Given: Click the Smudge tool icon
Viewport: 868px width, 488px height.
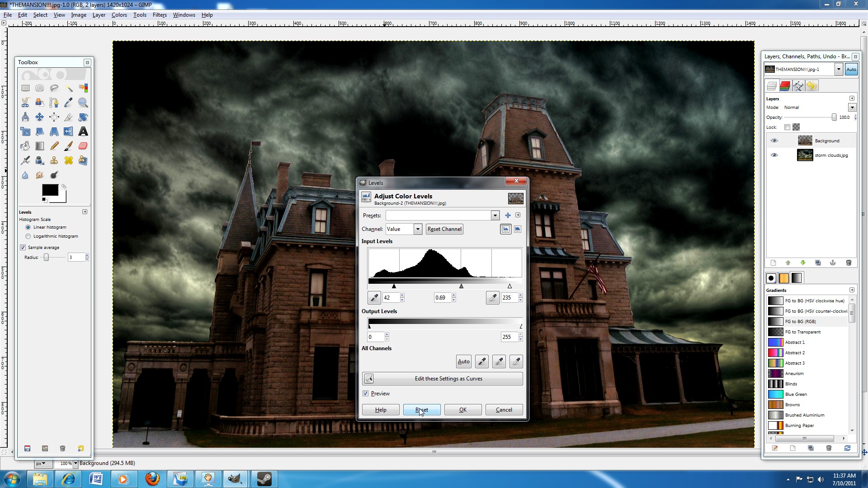Looking at the screenshot, I should point(40,174).
